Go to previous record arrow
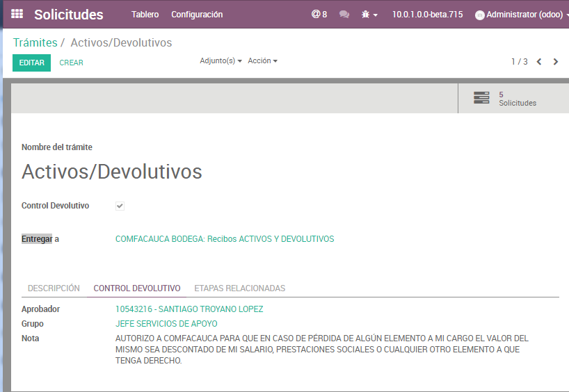569x392 pixels. point(539,62)
